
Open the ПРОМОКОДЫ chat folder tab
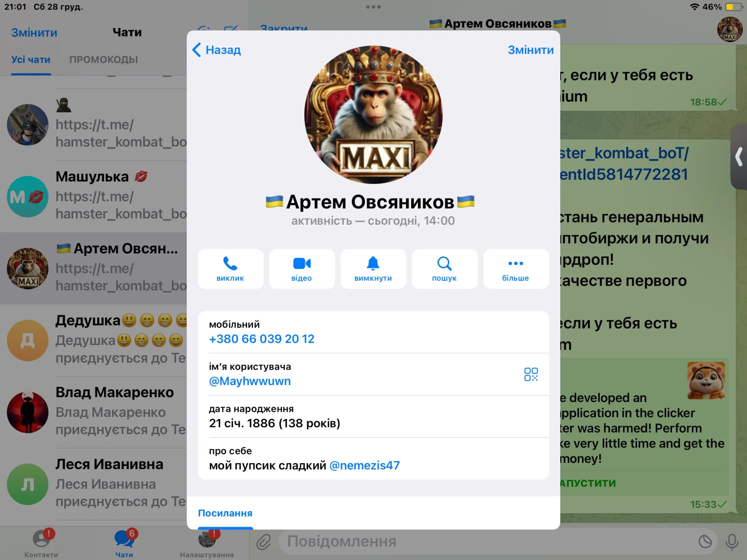point(103,59)
